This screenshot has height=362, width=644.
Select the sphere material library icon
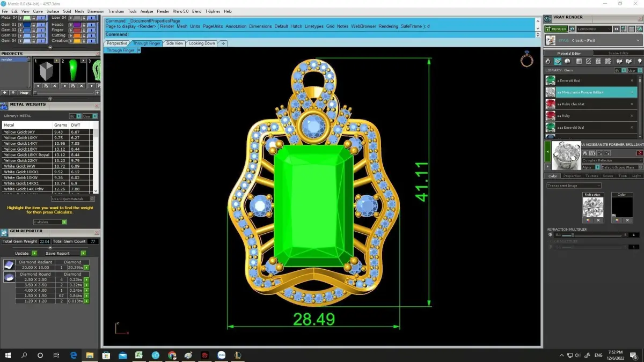tap(567, 62)
